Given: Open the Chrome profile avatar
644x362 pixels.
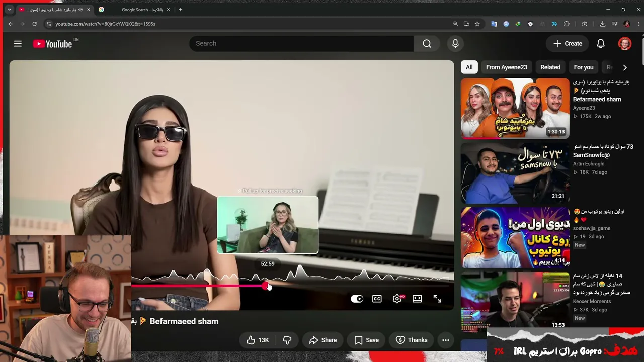Looking at the screenshot, I should click(x=627, y=24).
